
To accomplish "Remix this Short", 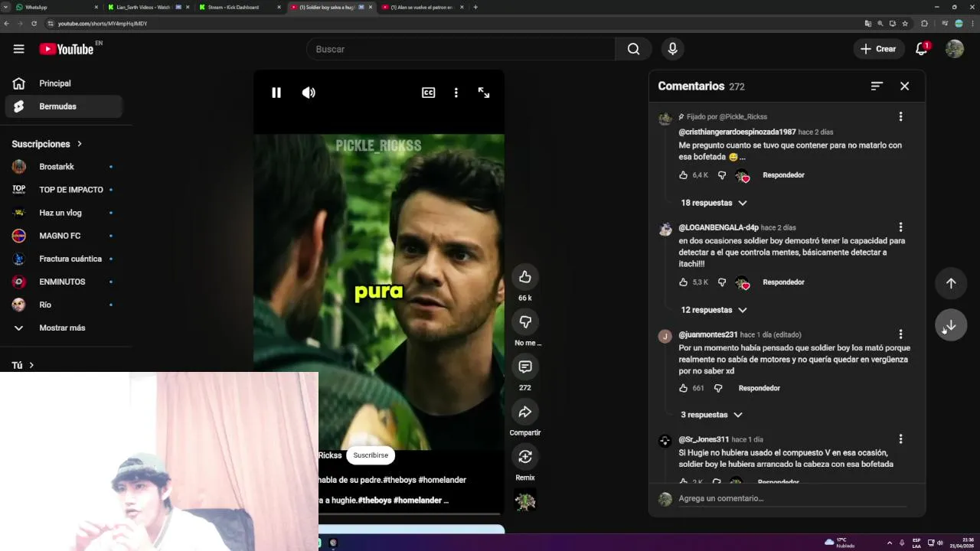I will (524, 457).
